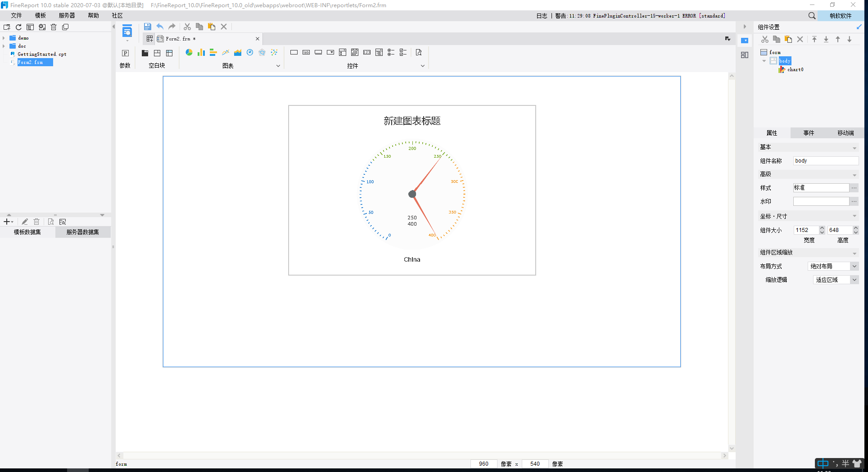Add a number input widget
The image size is (868, 472).
pos(367,53)
